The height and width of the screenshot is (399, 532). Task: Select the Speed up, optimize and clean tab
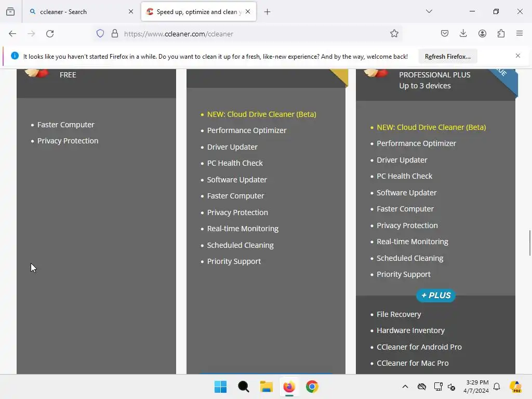198,12
